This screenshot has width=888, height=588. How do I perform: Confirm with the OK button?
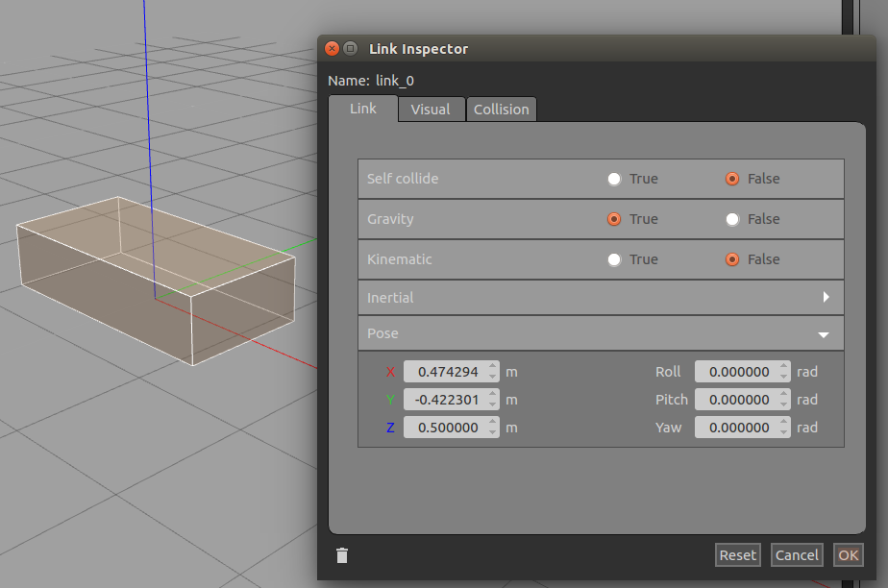click(x=848, y=555)
